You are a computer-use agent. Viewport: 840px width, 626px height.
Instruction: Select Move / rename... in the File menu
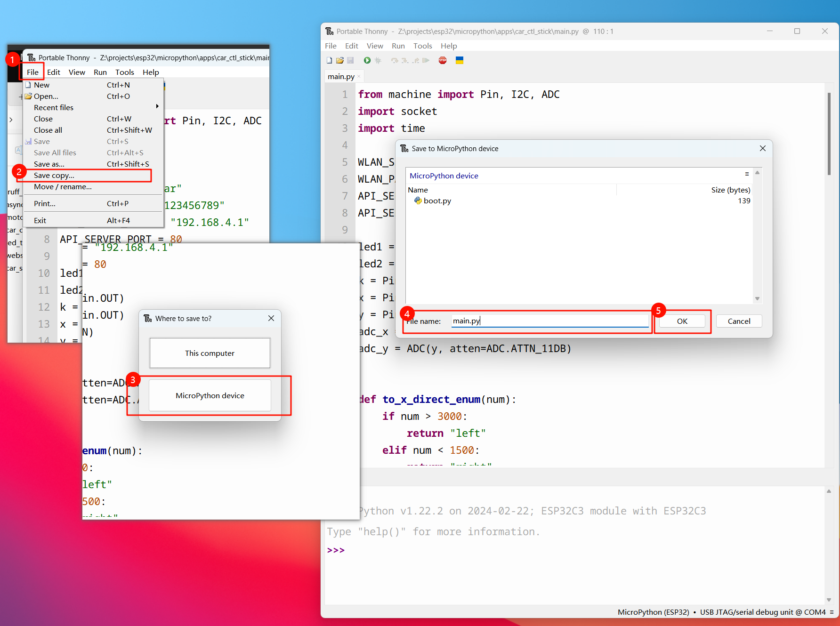[x=93, y=186]
